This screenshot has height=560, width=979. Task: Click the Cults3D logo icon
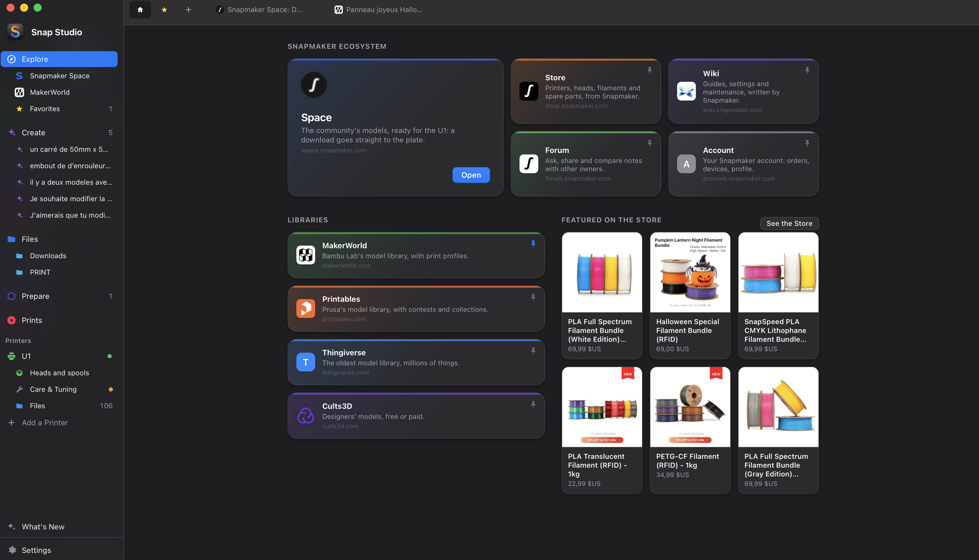(305, 416)
